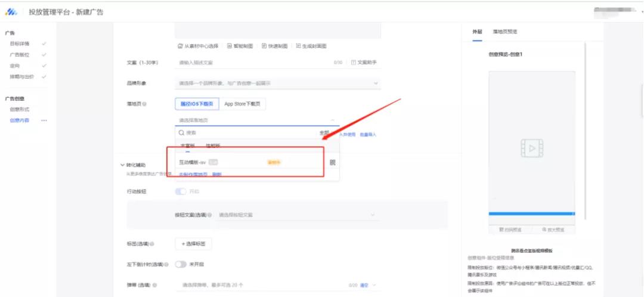
Task: Switch to first template tab in dropdown
Action: click(x=188, y=146)
